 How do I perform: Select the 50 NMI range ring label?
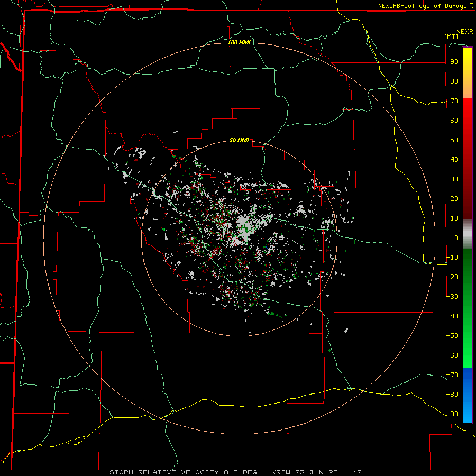pyautogui.click(x=239, y=140)
